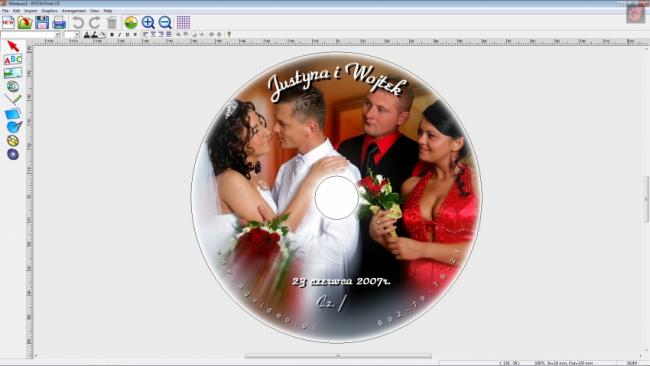Open a file with the folder icon
The image size is (650, 366).
(x=25, y=22)
